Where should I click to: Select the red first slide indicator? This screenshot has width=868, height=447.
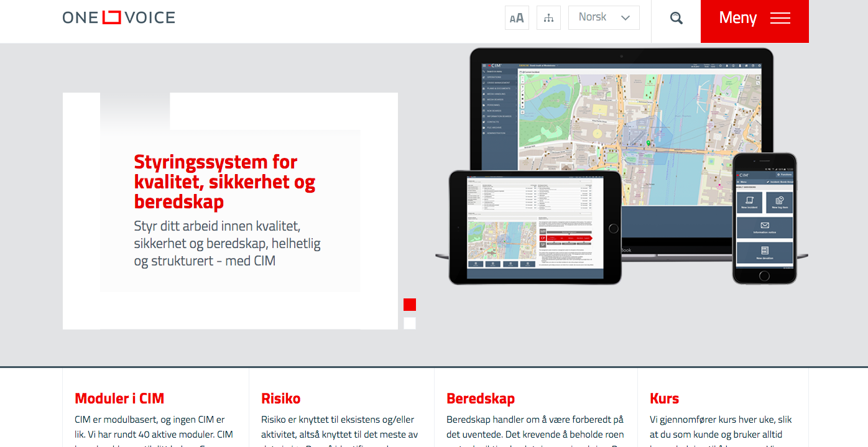pyautogui.click(x=410, y=305)
